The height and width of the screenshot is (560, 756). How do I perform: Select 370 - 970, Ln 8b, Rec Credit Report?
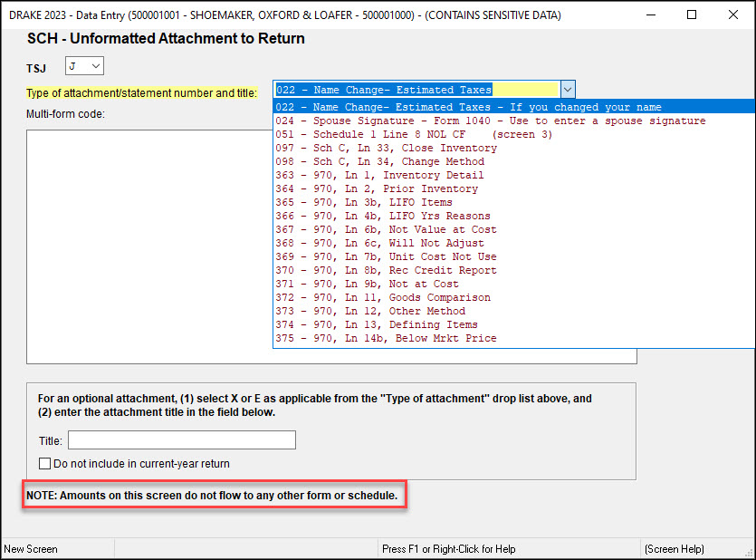[514, 270]
